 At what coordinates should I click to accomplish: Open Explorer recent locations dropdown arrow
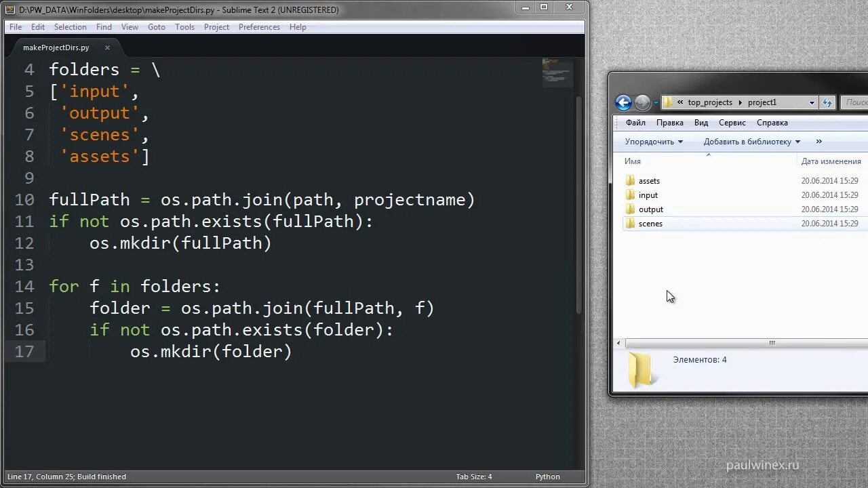pos(656,103)
